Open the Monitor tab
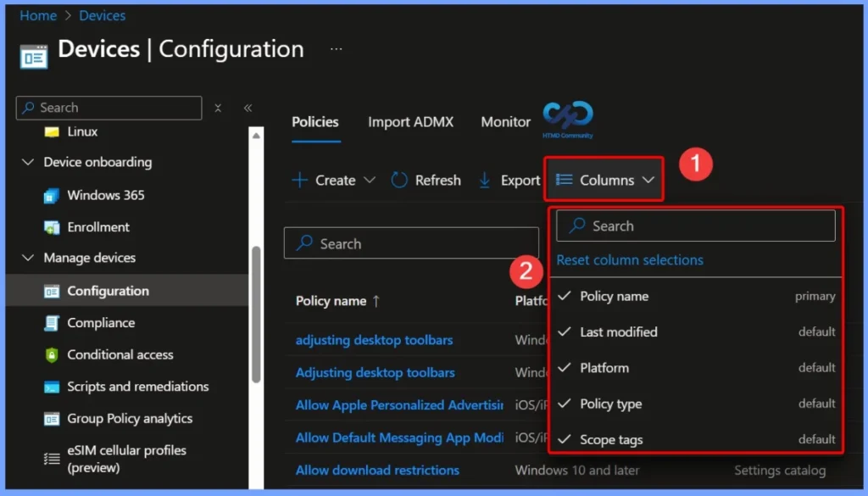Screen dimensions: 868x496 tap(504, 121)
